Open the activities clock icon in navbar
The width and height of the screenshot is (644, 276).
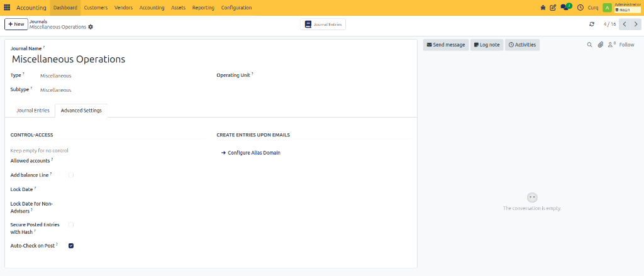(580, 8)
